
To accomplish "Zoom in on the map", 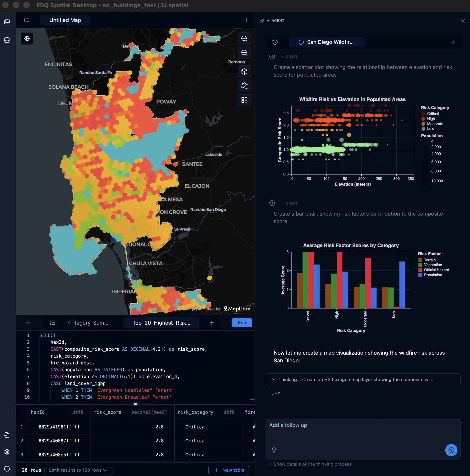I will (244, 39).
